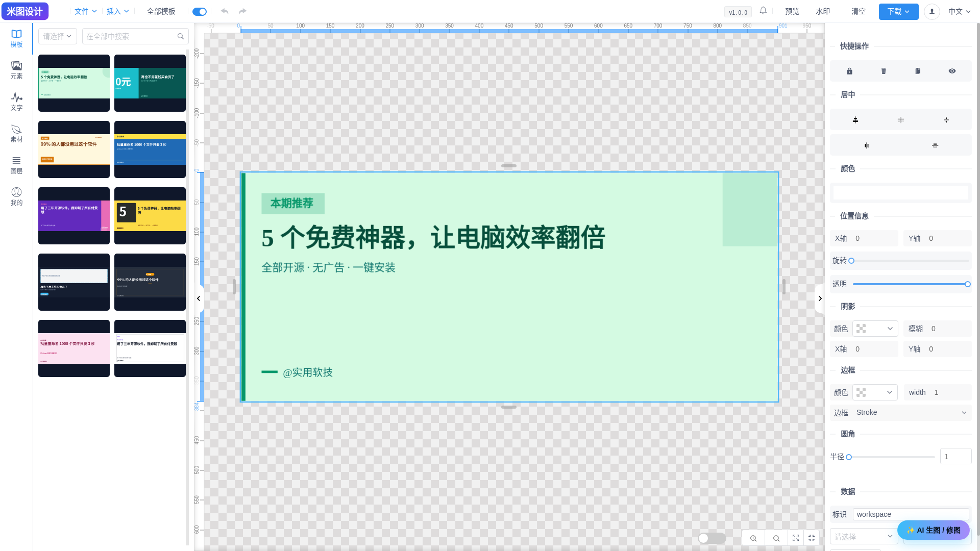Open the AI 生图 / 修图 button
Viewport: 980px width, 551px height.
coord(933,530)
